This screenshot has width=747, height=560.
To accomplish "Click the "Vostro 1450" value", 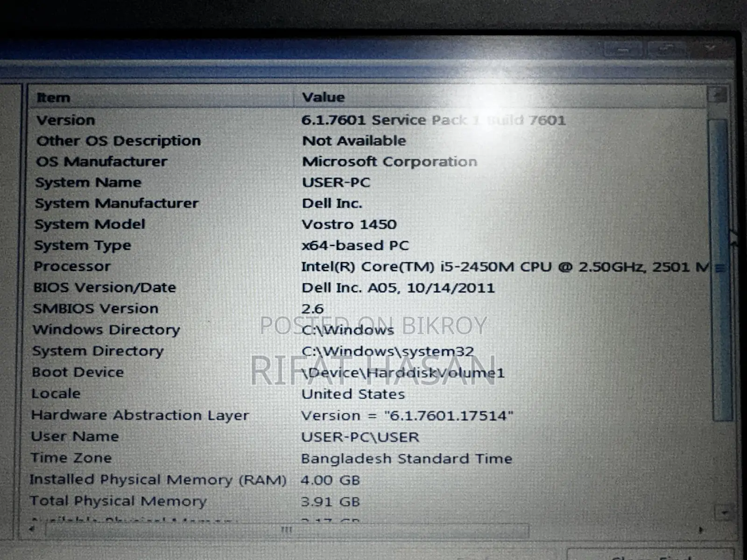I will click(x=349, y=224).
